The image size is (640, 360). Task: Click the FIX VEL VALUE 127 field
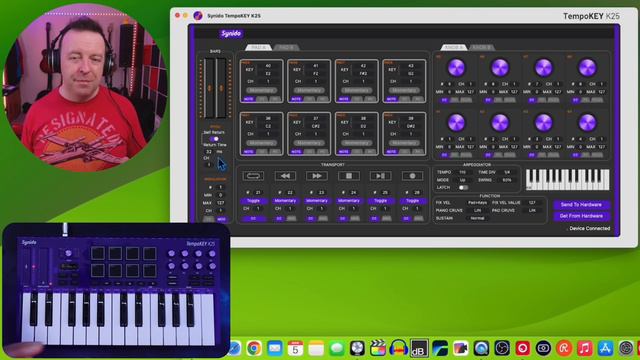point(532,202)
